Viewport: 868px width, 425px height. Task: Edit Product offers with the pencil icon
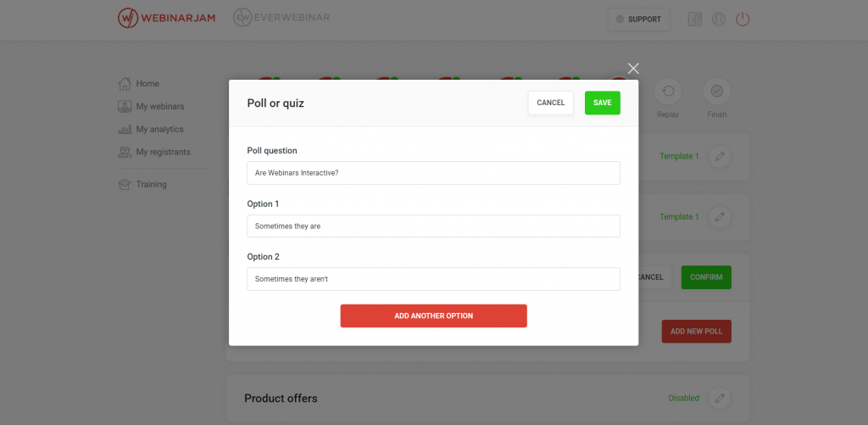pos(720,398)
